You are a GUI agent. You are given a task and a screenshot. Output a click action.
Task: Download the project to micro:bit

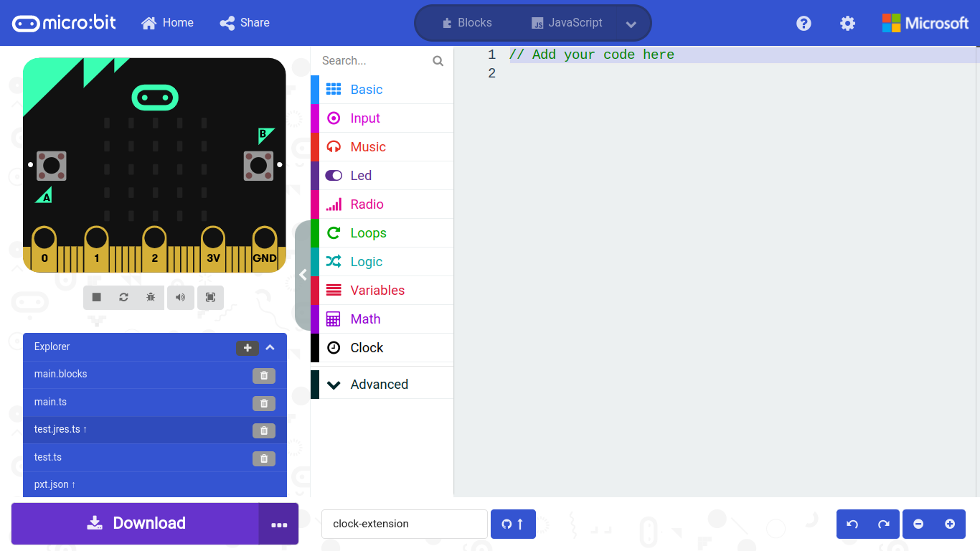[136, 523]
